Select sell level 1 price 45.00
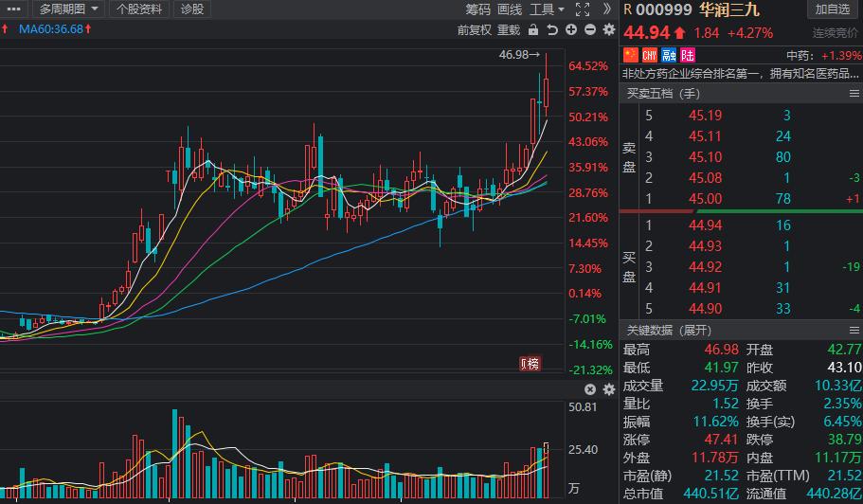Screen dimensions: 863x504 tap(705, 199)
